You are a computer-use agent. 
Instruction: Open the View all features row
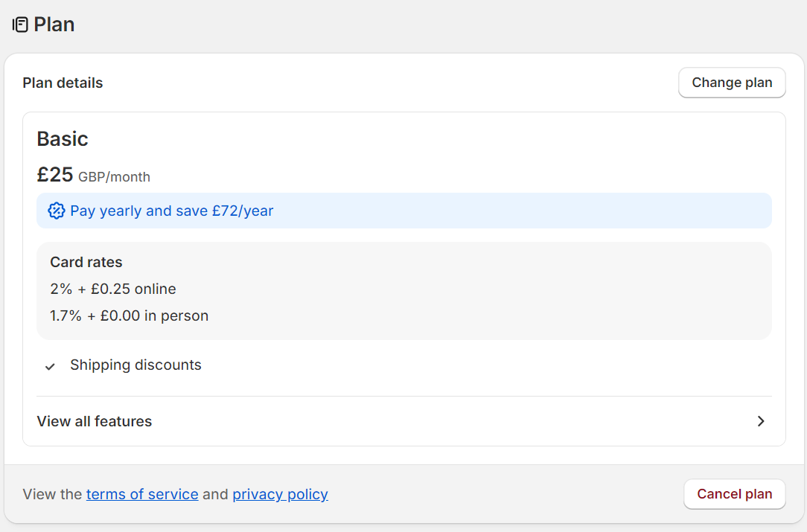pos(95,421)
